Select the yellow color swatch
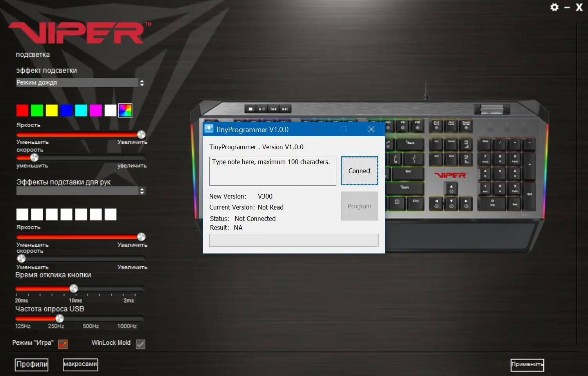Screen dimensions: 588x376 [52, 110]
